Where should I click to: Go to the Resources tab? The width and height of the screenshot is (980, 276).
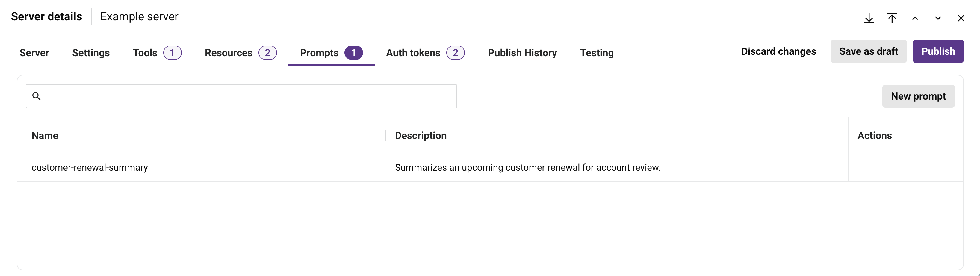(241, 53)
